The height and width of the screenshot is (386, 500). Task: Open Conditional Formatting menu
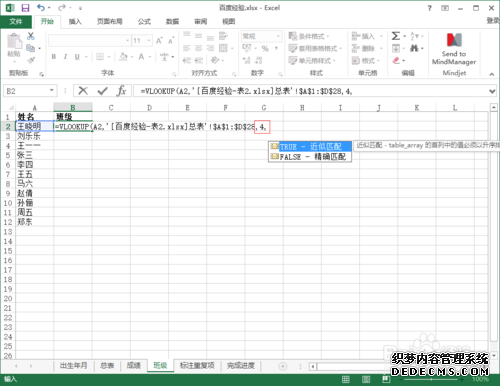(x=309, y=36)
